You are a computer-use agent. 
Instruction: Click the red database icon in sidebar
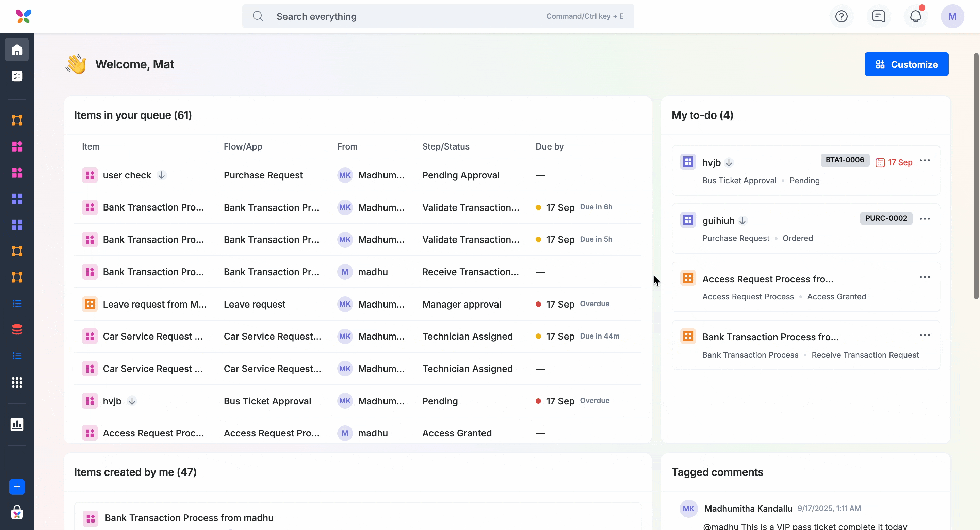tap(17, 329)
